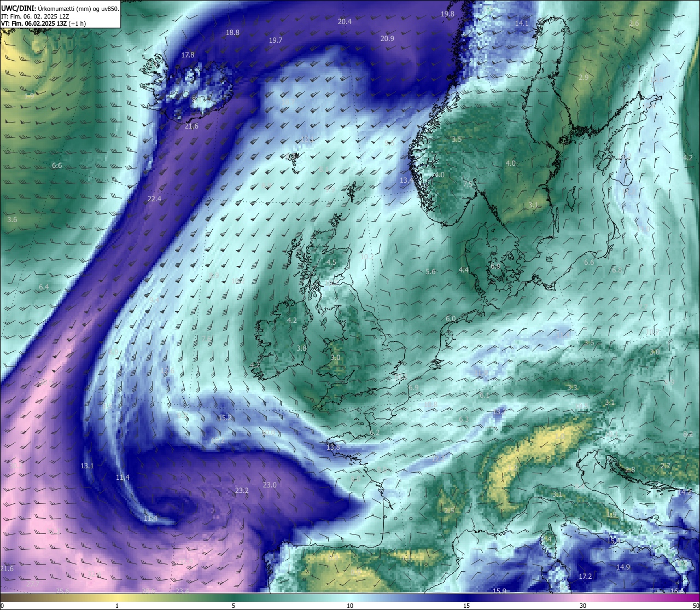Image resolution: width=700 pixels, height=610 pixels.
Task: Click the 3.3 value label
Action: [x=572, y=387]
